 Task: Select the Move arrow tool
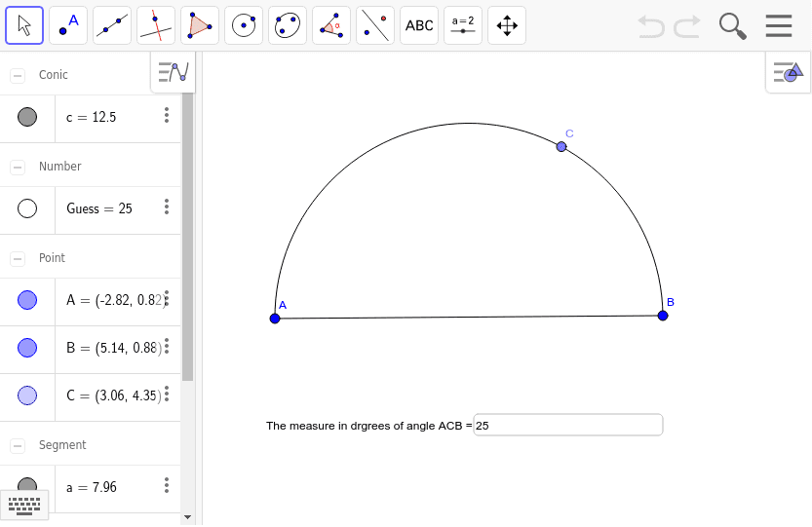point(24,25)
